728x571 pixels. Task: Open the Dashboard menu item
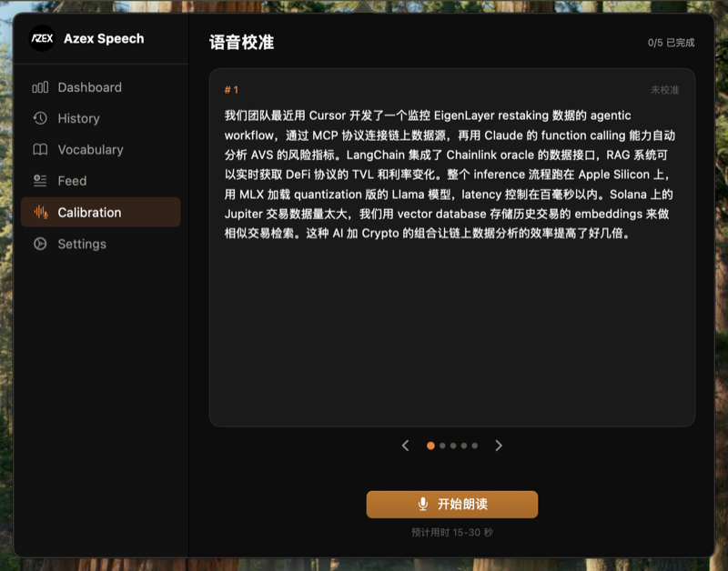point(100,87)
